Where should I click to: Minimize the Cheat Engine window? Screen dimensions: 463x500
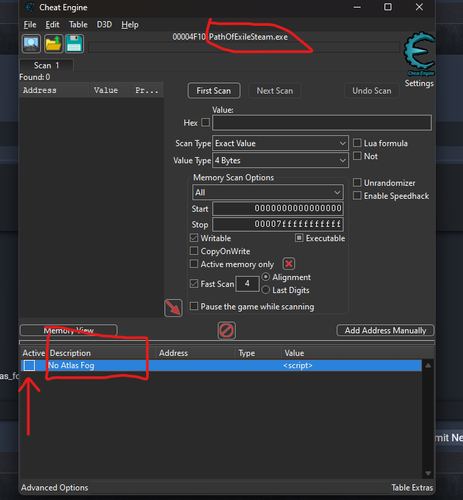357,7
